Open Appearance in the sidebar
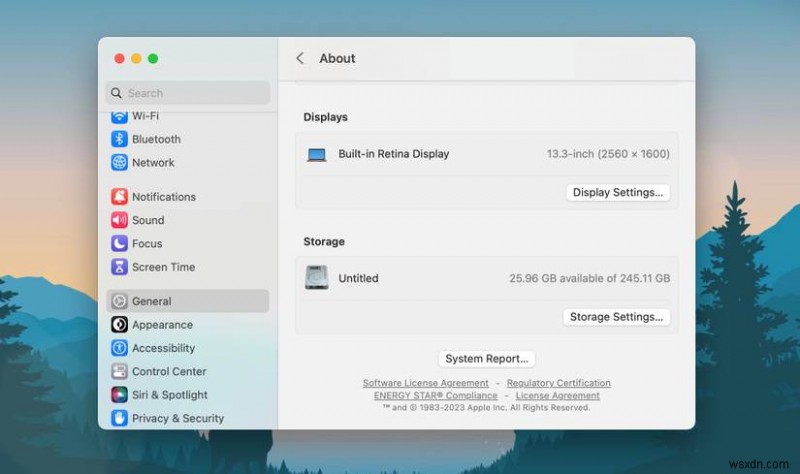The height and width of the screenshot is (474, 800). [x=188, y=325]
